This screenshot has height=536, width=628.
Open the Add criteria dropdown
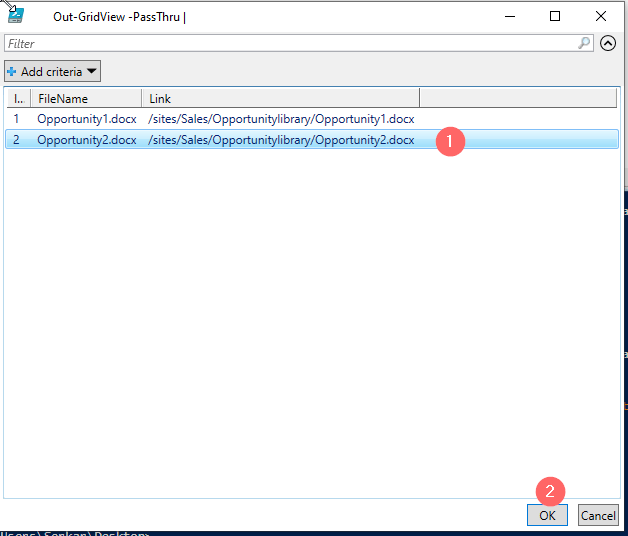coord(52,71)
